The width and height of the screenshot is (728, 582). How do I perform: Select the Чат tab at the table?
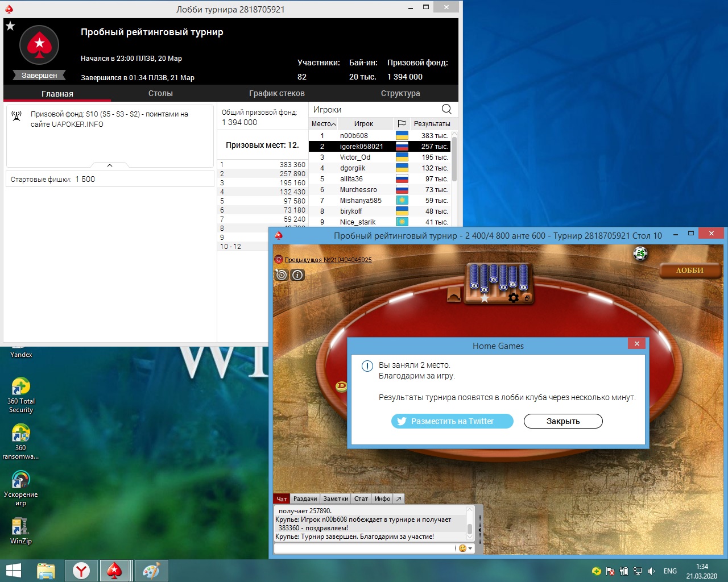282,498
